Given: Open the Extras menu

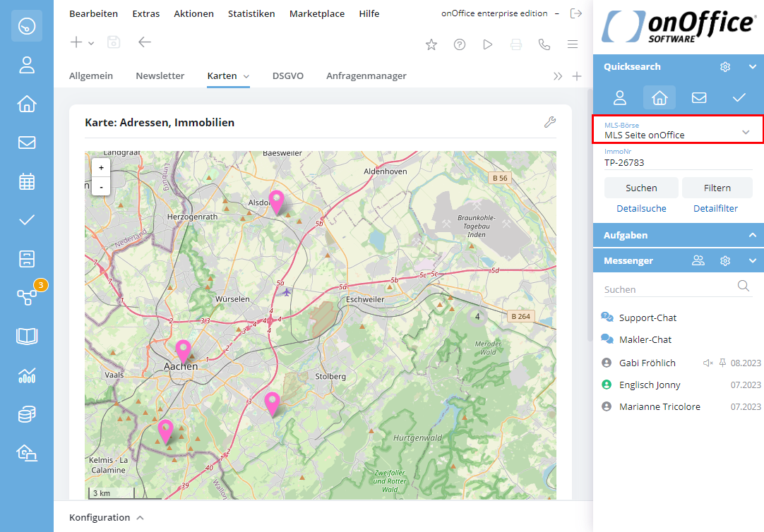Looking at the screenshot, I should pos(145,13).
